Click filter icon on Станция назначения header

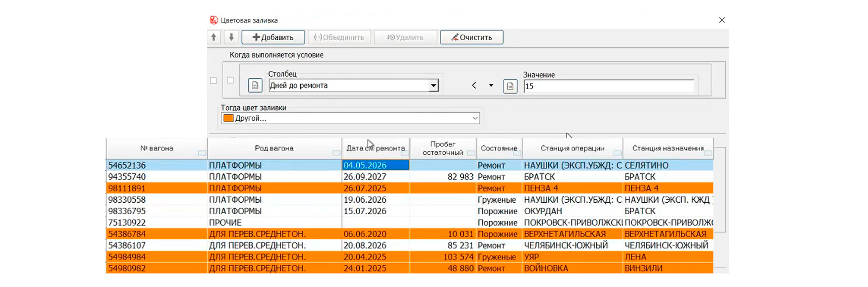coord(708,153)
